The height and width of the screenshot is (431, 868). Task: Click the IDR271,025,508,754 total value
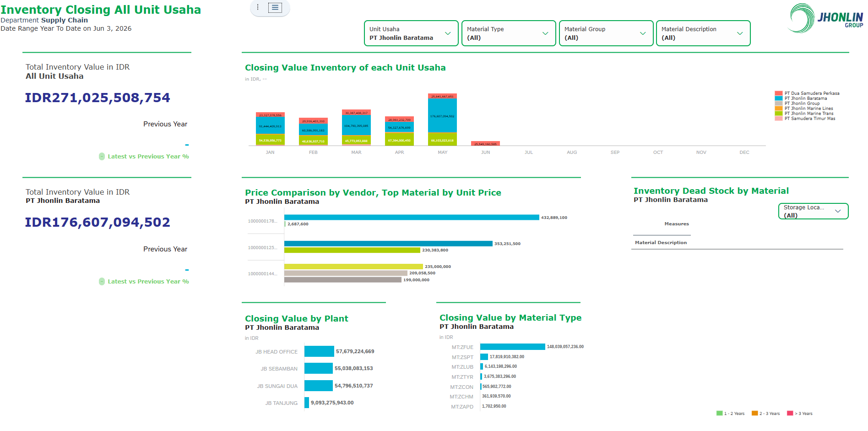point(98,98)
